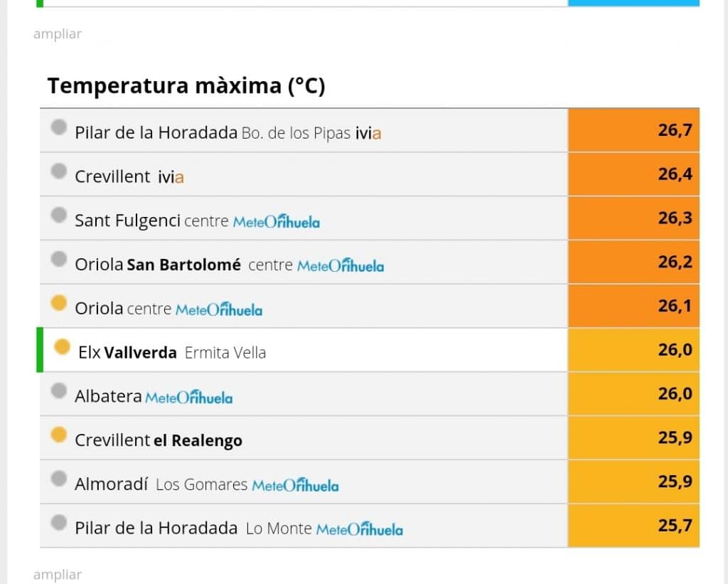
Task: Click the Temperatura màxima heading
Action: pyautogui.click(x=186, y=86)
